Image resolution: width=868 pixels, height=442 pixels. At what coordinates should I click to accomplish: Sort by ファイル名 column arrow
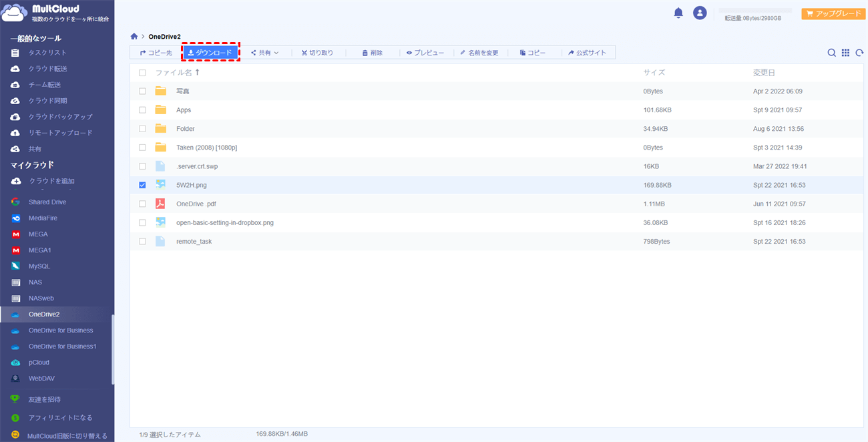point(197,72)
